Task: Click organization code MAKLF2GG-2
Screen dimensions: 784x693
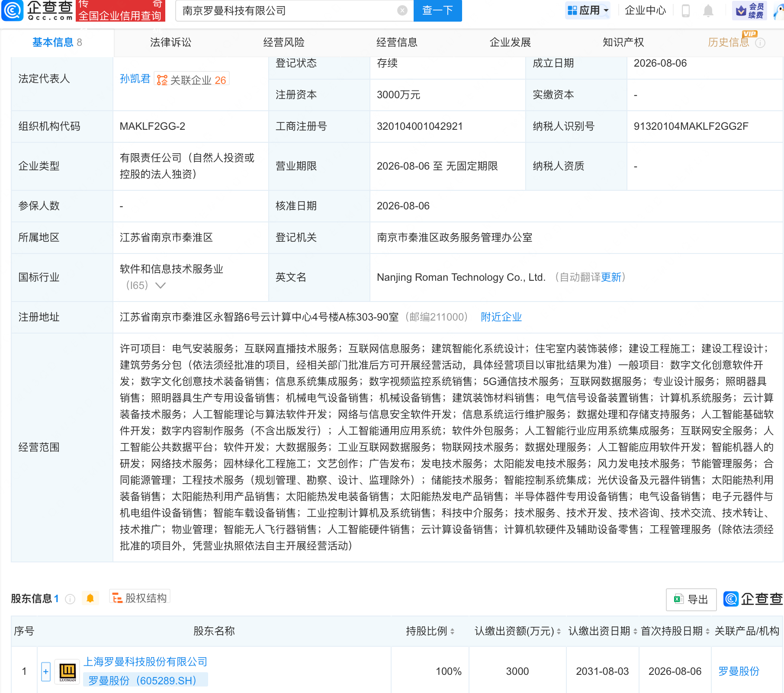Action: coord(152,126)
